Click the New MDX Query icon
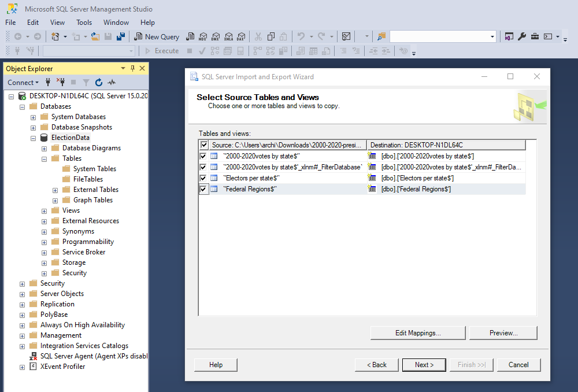The width and height of the screenshot is (578, 392). click(203, 36)
